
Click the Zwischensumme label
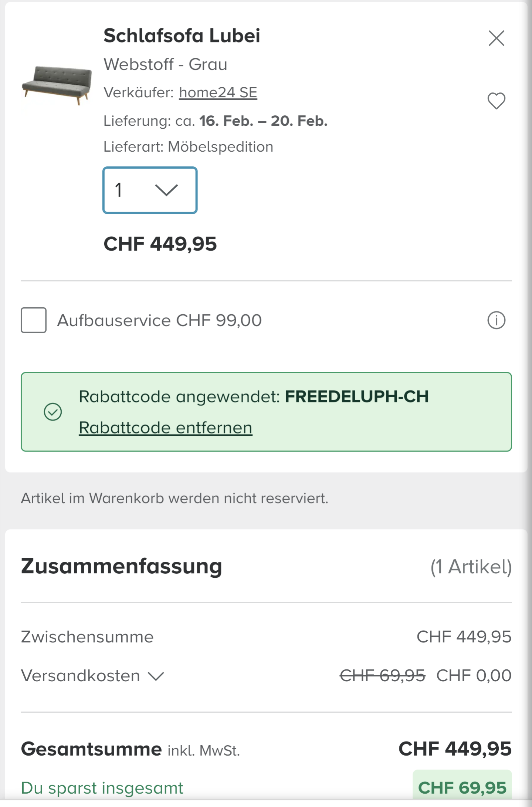tap(87, 637)
